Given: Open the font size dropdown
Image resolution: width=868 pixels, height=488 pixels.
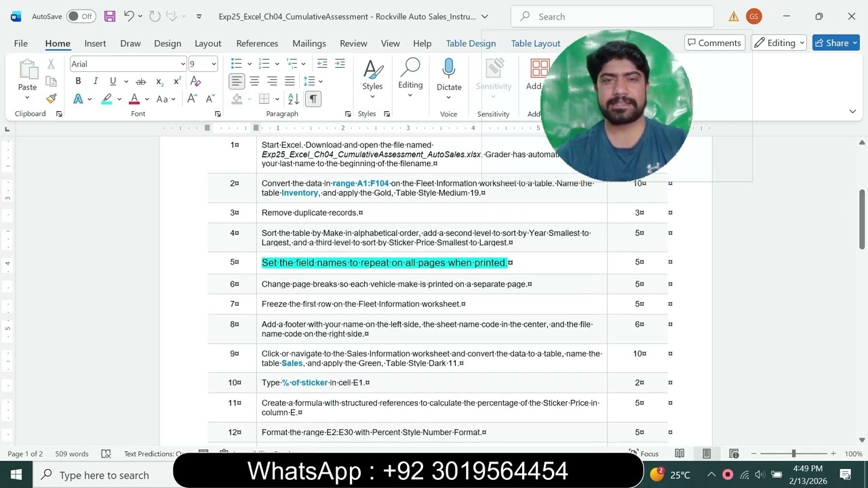Looking at the screenshot, I should point(214,64).
